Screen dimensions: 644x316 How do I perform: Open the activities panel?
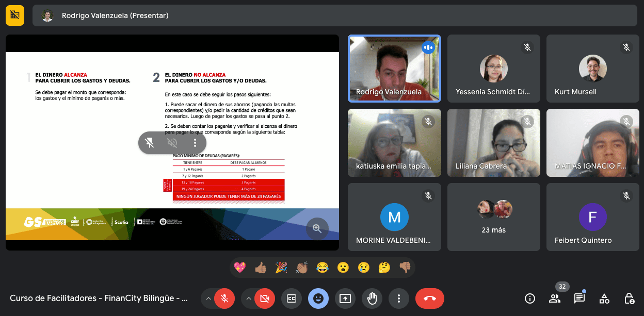pyautogui.click(x=604, y=298)
